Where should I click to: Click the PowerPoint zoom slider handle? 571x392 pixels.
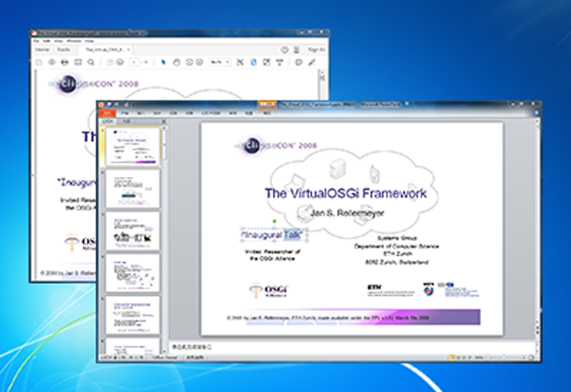click(504, 358)
